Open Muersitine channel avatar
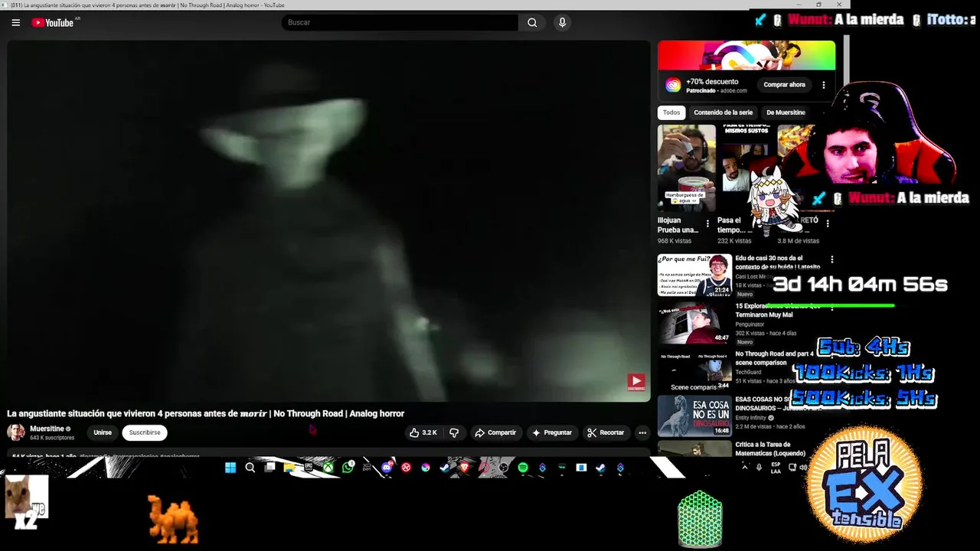This screenshot has height=551, width=980. coord(16,432)
